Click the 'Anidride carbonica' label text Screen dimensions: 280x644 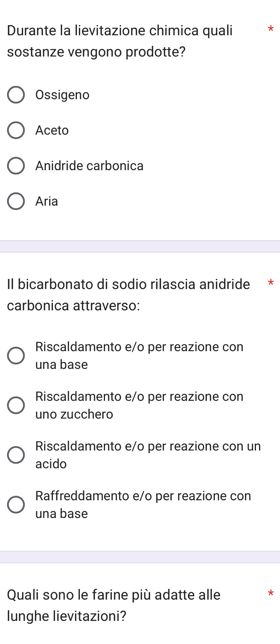click(89, 166)
